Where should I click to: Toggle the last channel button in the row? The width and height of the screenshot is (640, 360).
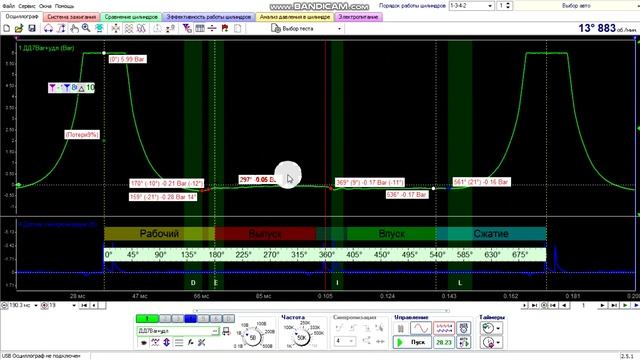click(x=229, y=318)
